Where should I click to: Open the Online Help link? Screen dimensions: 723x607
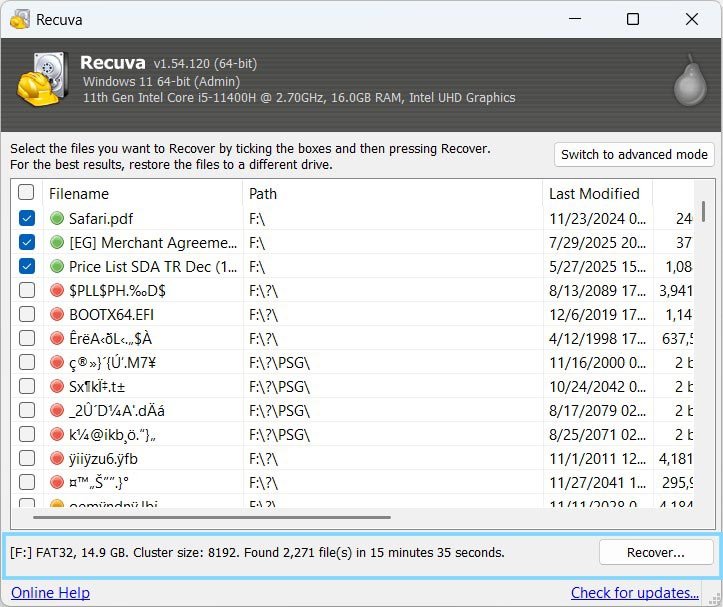coord(50,593)
